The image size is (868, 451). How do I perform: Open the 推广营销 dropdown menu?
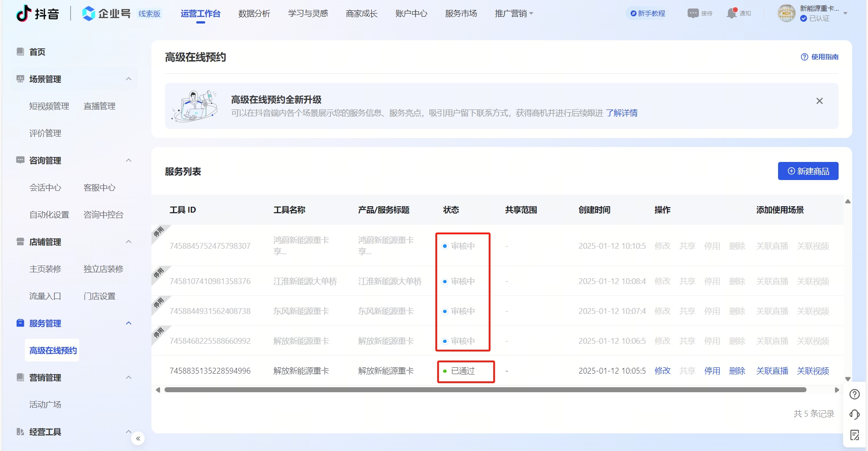[x=514, y=14]
